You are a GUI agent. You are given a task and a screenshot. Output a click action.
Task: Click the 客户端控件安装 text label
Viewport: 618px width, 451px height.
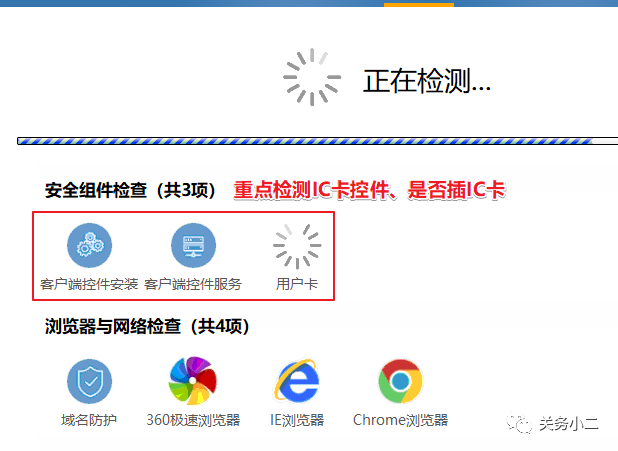pos(89,284)
